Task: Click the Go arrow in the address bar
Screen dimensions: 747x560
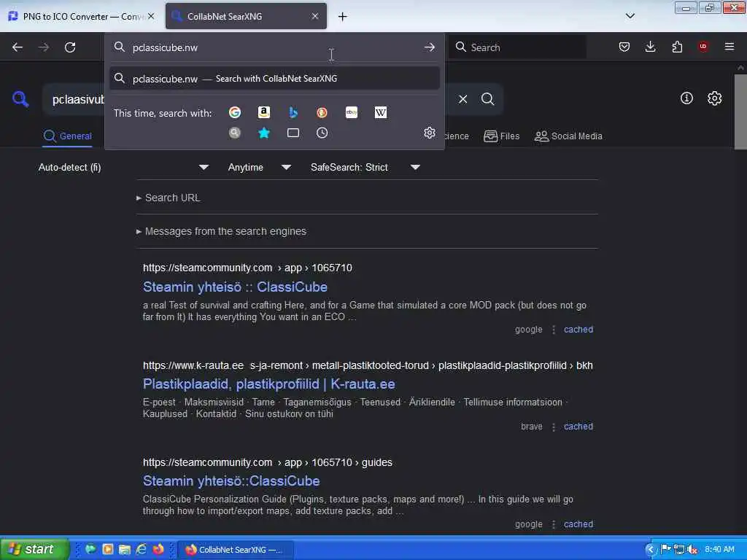Action: pos(429,47)
